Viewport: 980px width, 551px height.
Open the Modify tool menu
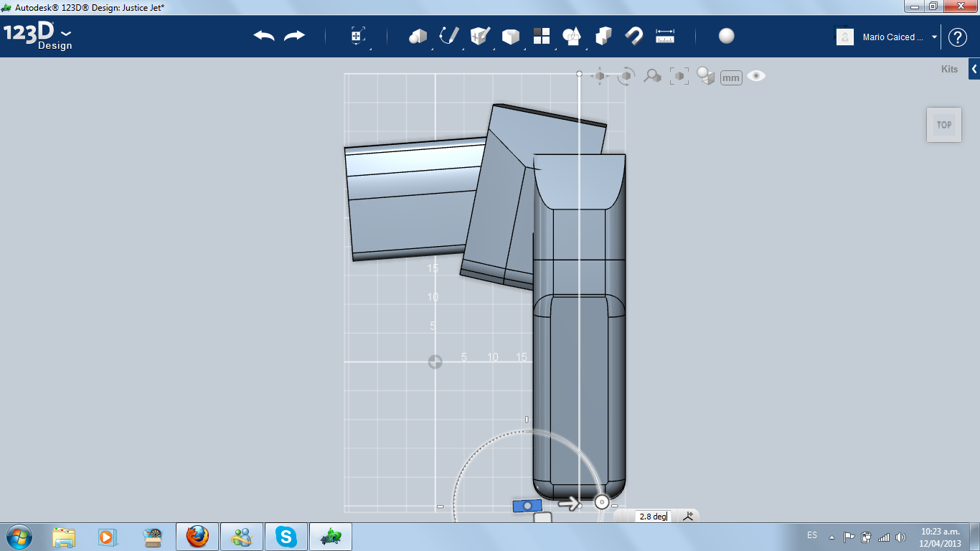coord(510,37)
